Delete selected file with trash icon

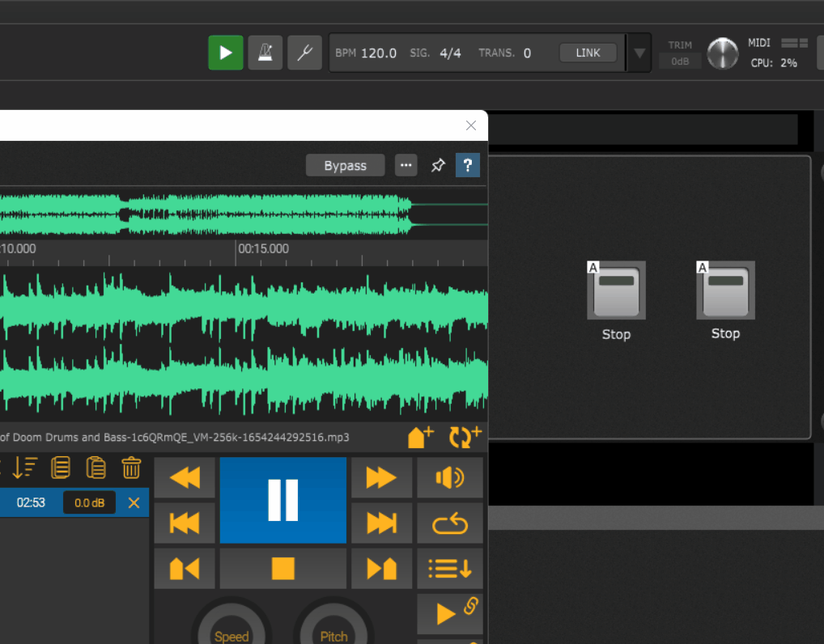click(131, 468)
